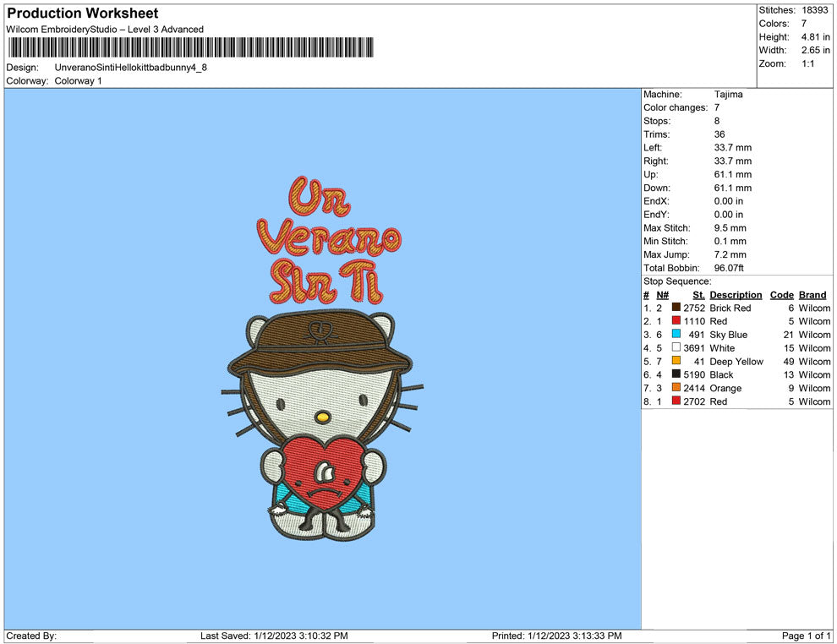Screen dimensions: 837x644
Task: Click the design name UnveranoSintiHellokittbadbunny4_8
Action: click(x=131, y=68)
